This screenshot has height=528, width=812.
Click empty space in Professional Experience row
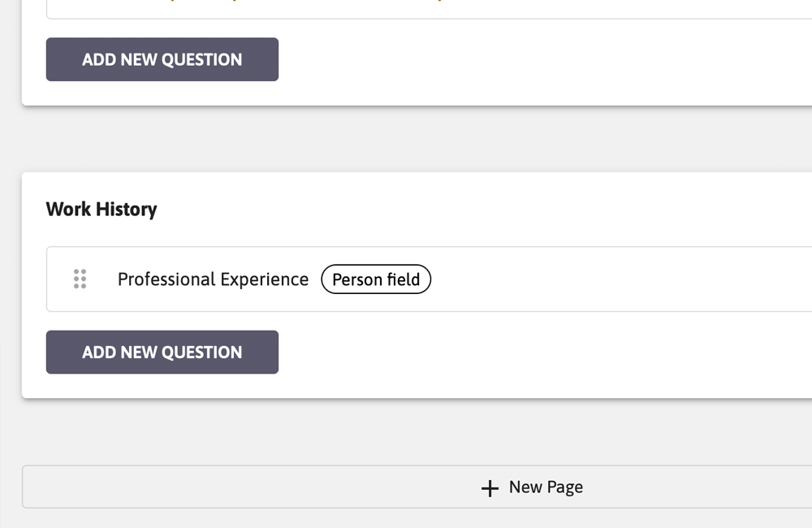tap(621, 279)
